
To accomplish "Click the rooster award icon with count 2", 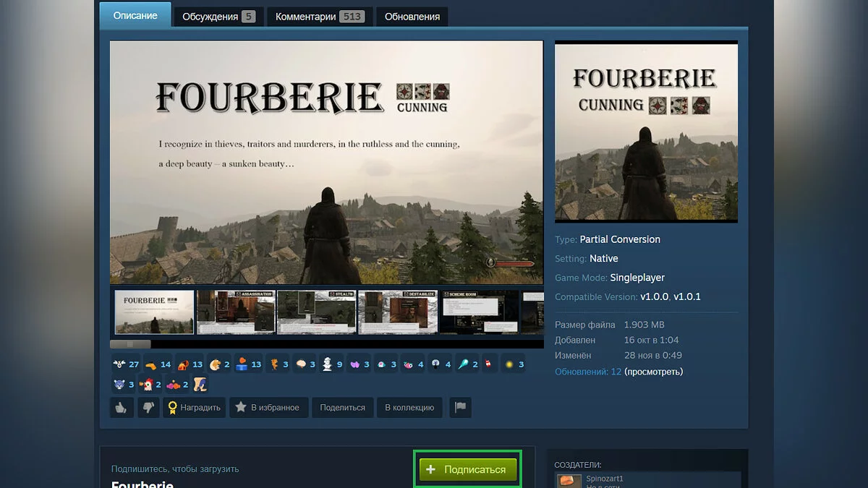I will [x=147, y=385].
